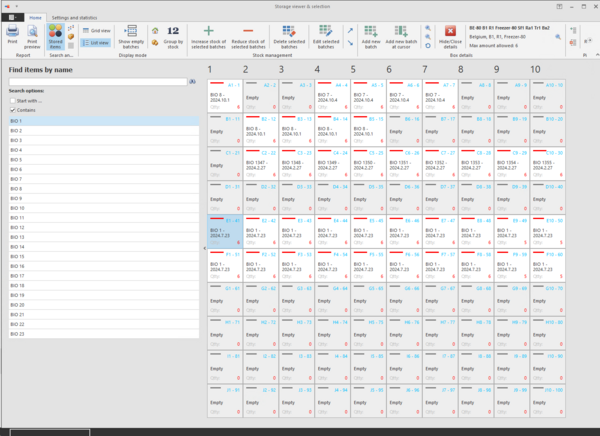Switch to Grid view display mode
600x436 pixels.
(97, 31)
